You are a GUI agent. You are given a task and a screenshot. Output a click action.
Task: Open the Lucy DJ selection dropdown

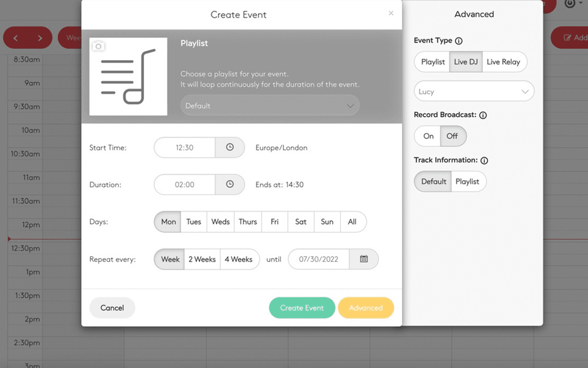(x=474, y=91)
